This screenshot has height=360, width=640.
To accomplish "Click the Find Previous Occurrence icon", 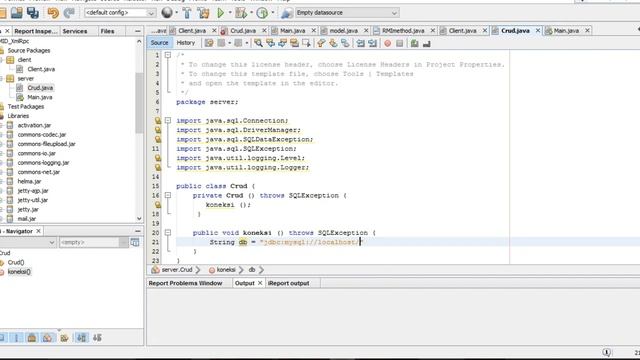I will 270,43.
